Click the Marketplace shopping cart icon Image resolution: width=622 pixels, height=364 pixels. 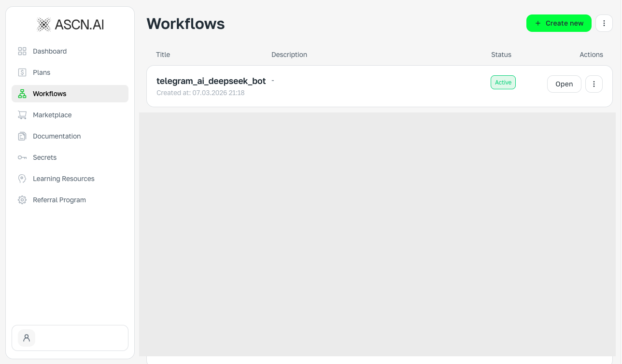(22, 115)
